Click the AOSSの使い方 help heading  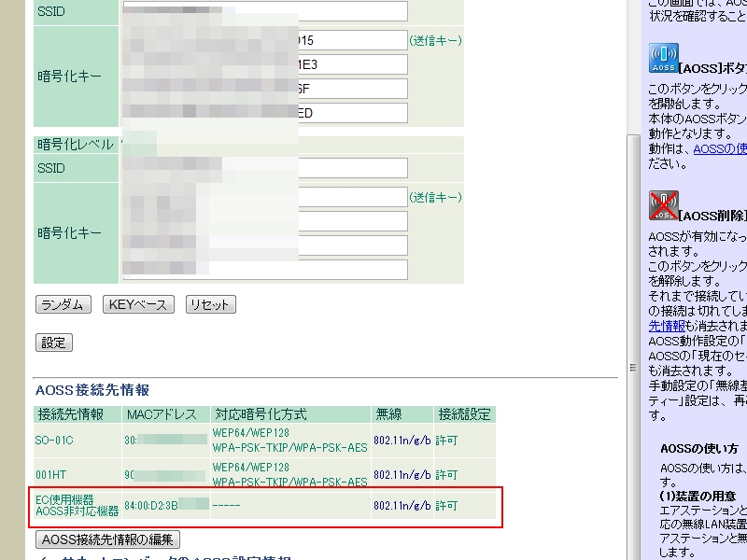698,449
